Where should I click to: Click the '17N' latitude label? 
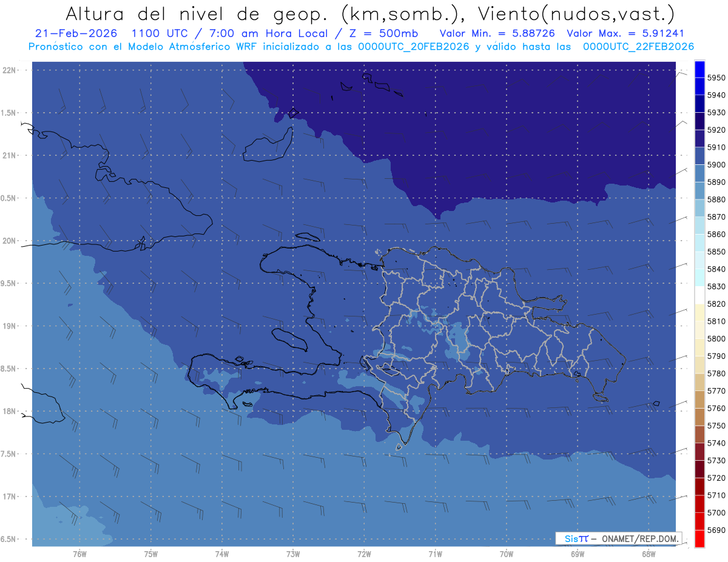[x=10, y=497]
